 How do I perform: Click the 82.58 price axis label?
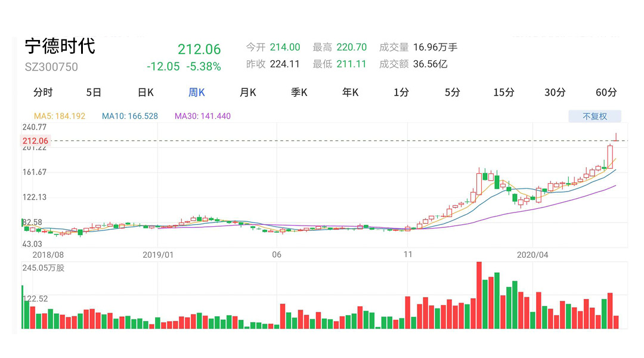click(x=33, y=223)
